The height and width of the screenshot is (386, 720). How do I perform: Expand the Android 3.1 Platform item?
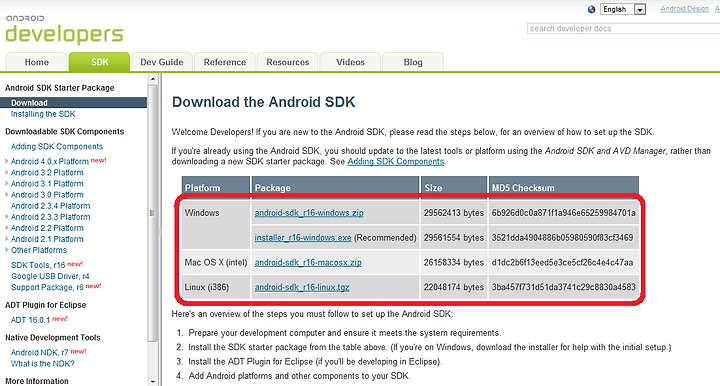6,184
